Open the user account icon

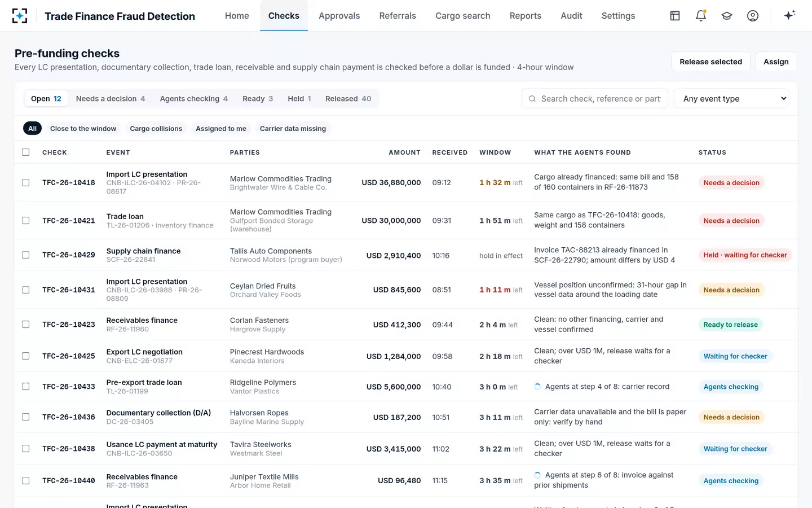(753, 16)
